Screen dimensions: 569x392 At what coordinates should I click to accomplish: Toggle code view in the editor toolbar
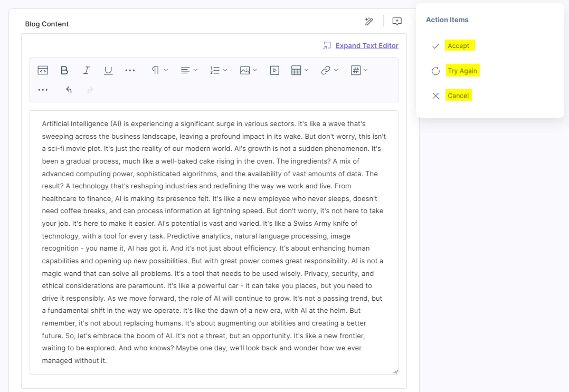click(43, 70)
